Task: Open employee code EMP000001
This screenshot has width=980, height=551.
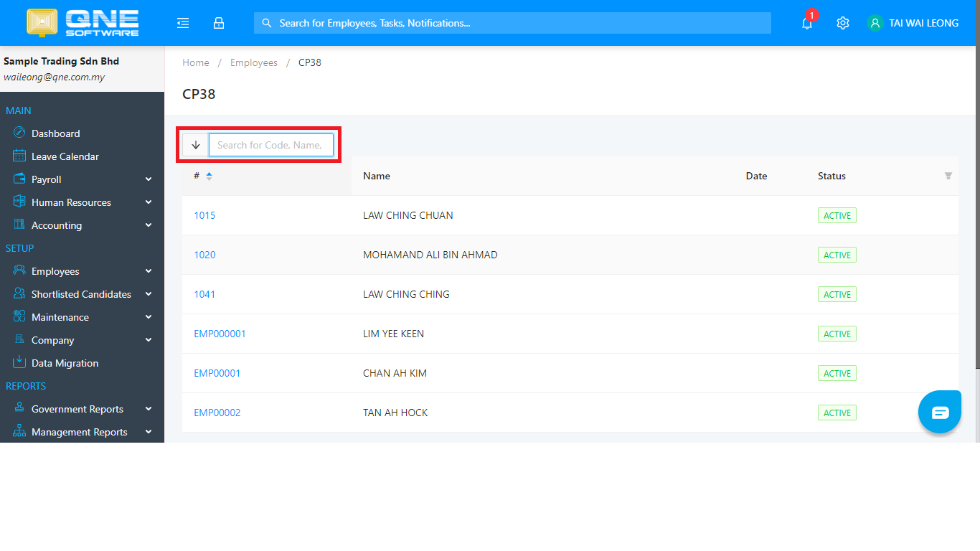Action: (220, 334)
